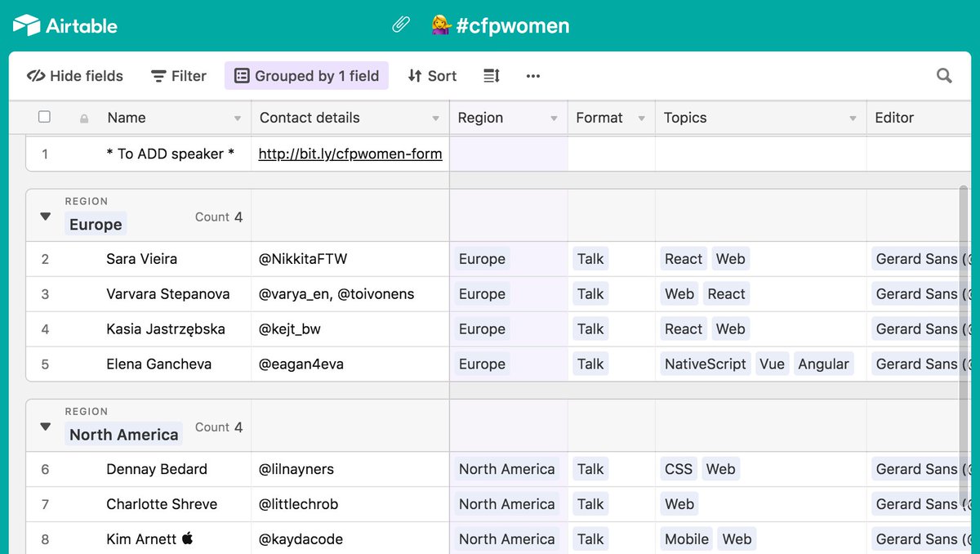Click the lock icon in header row
The height and width of the screenshot is (554, 980).
84,118
